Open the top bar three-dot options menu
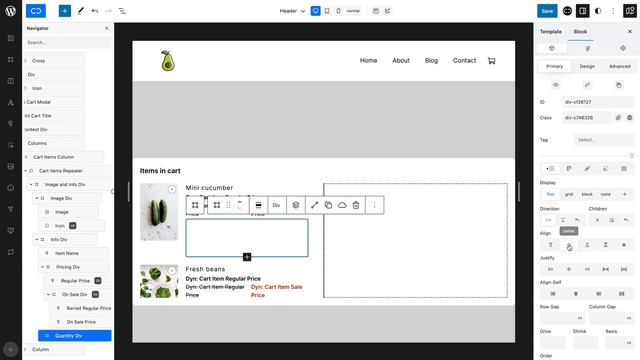Screen dimensions: 640x360 (x=613, y=11)
